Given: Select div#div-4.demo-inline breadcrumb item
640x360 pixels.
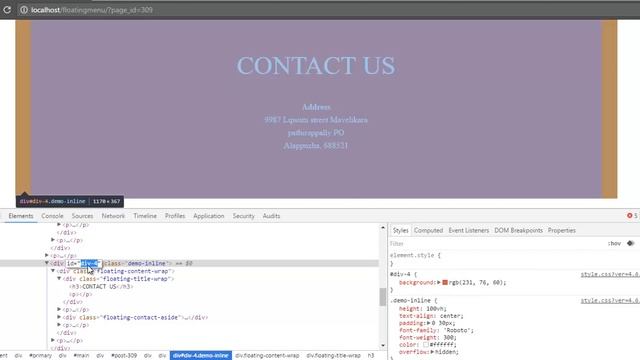Looking at the screenshot, I should (x=201, y=356).
